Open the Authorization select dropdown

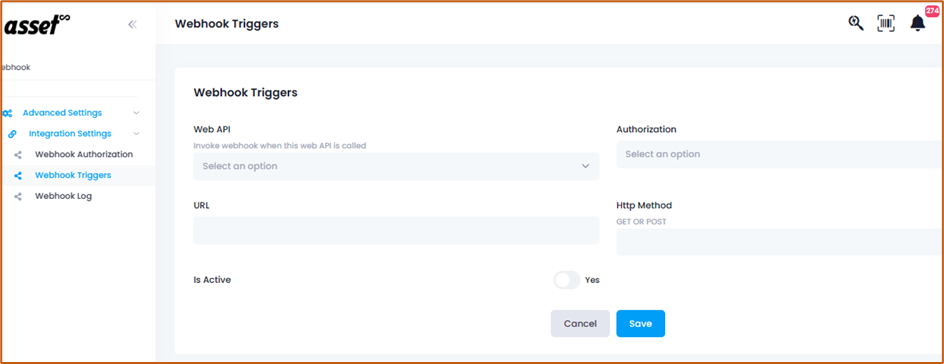pos(780,154)
